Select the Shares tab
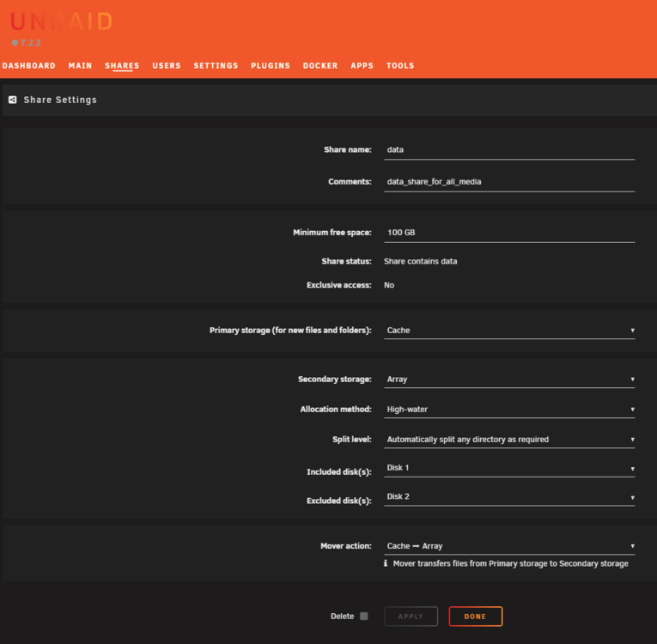The height and width of the screenshot is (644, 657). pos(122,66)
